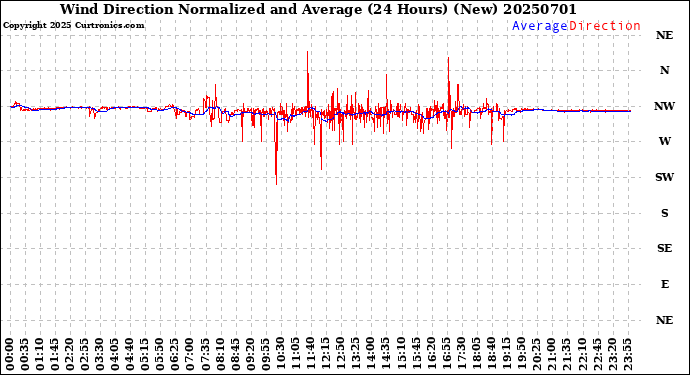Click the 15:45 time axis label
The image size is (690, 375).
416,355
